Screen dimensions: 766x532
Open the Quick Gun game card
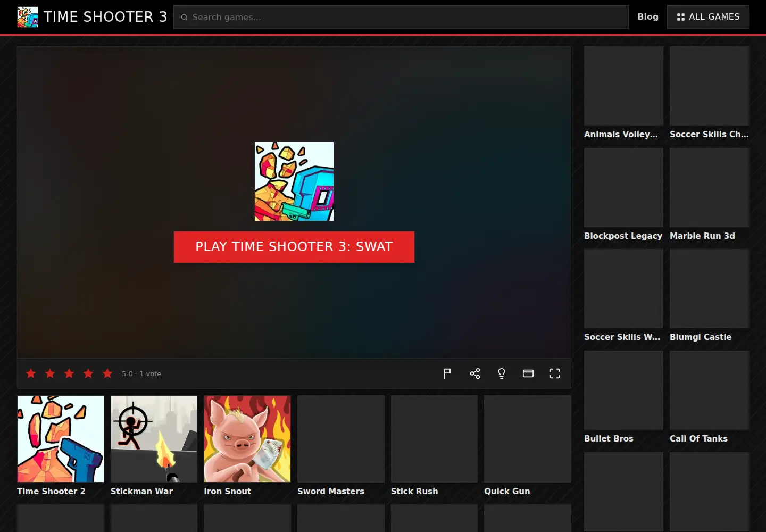528,446
